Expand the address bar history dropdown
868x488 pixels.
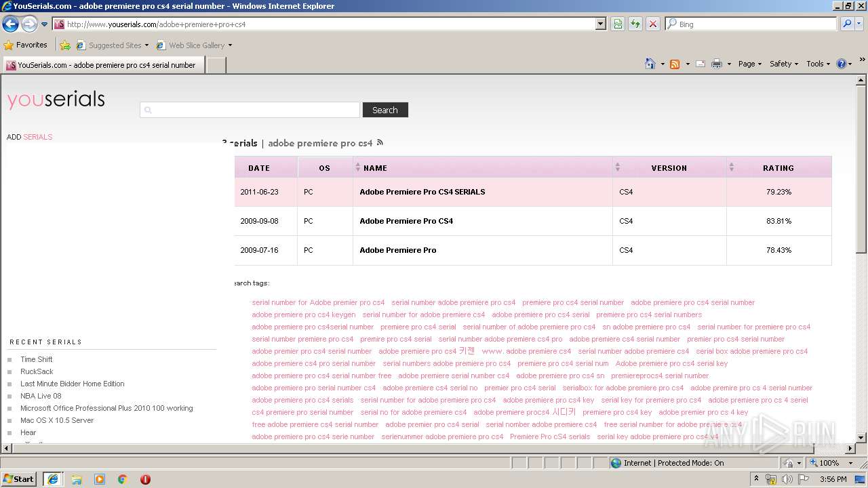click(601, 24)
